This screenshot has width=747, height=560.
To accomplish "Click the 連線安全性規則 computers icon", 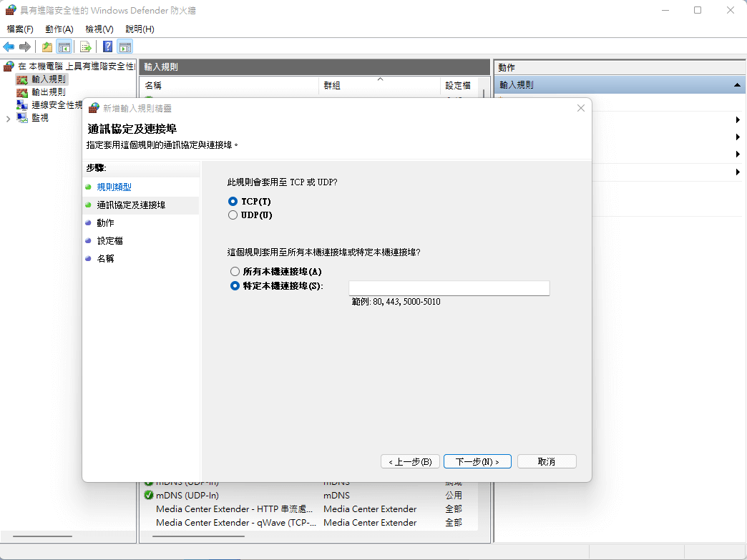I will click(22, 104).
